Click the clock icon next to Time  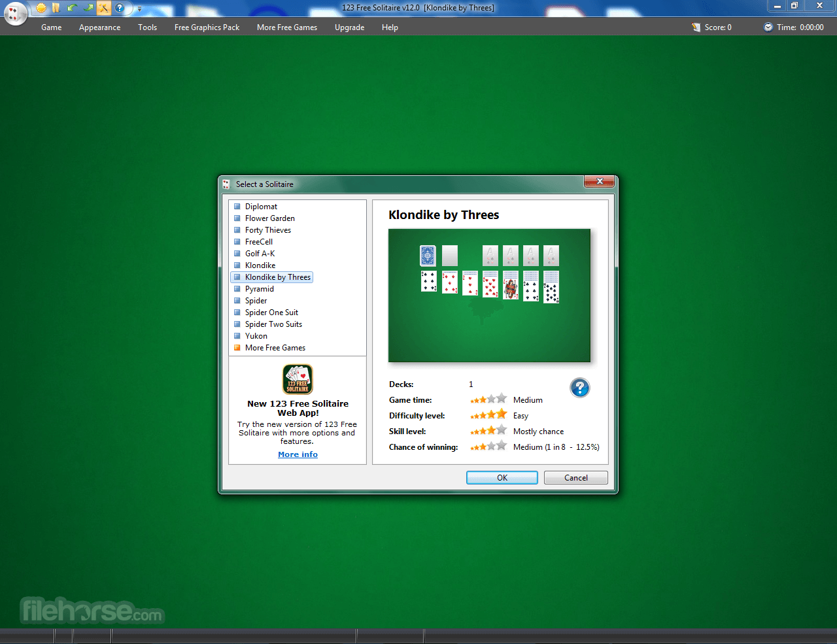pyautogui.click(x=768, y=27)
